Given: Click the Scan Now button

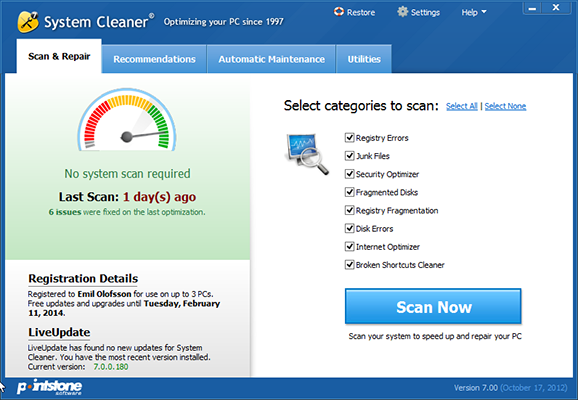Looking at the screenshot, I should 433,306.
